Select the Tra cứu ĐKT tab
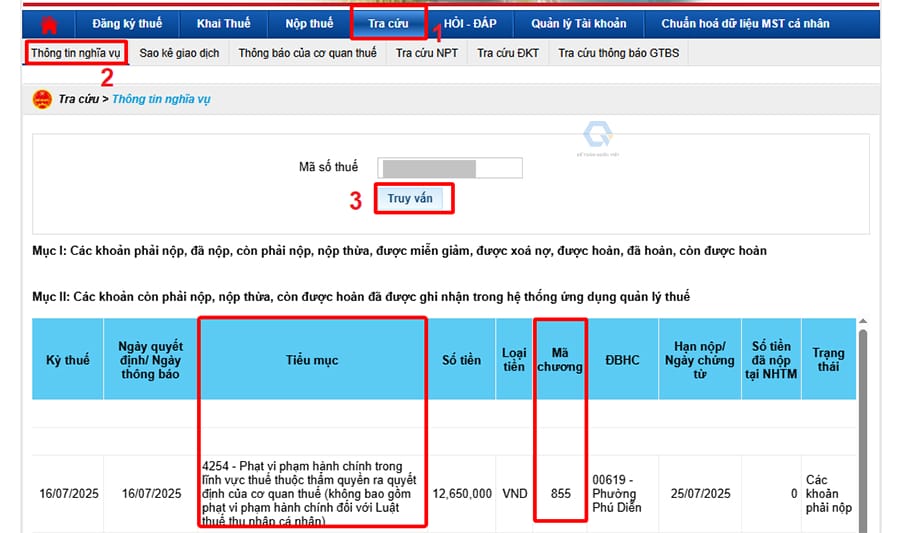The height and width of the screenshot is (533, 900). [507, 53]
